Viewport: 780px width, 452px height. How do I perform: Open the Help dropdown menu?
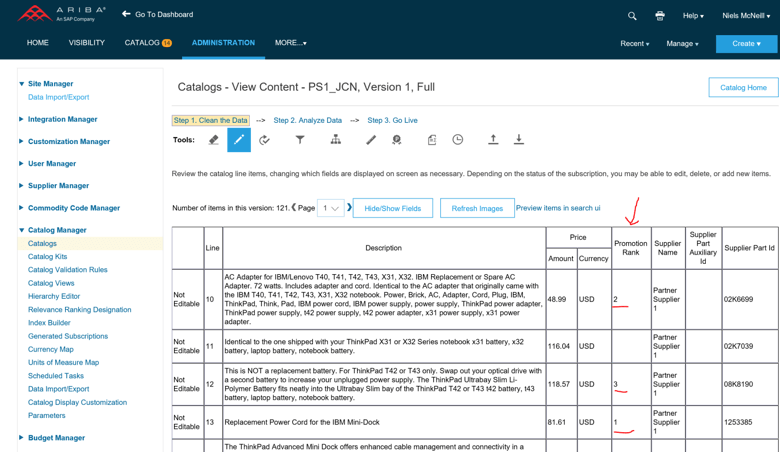point(693,16)
